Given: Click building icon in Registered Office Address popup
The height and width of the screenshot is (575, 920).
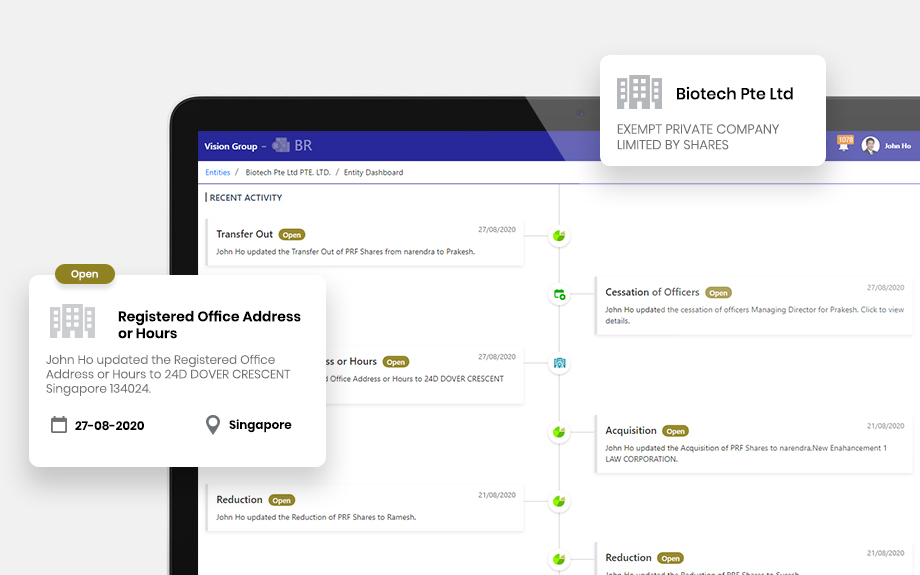Looking at the screenshot, I should click(x=72, y=321).
